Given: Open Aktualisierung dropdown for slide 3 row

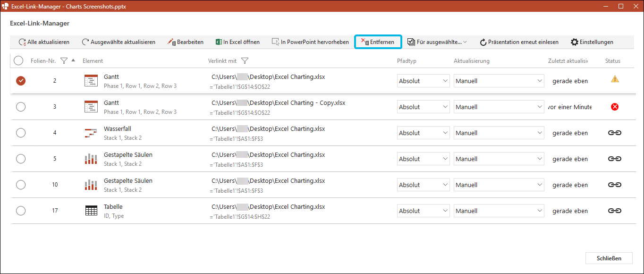Looking at the screenshot, I should (x=500, y=107).
